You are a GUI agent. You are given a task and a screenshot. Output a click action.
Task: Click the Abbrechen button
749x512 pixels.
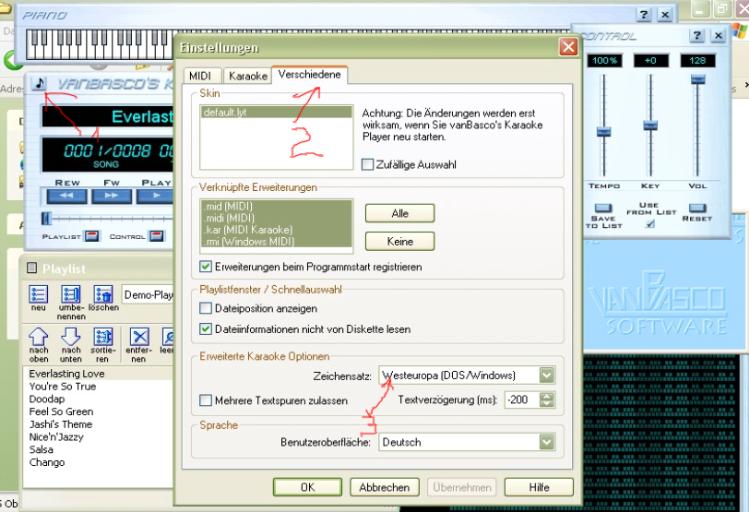[x=385, y=487]
